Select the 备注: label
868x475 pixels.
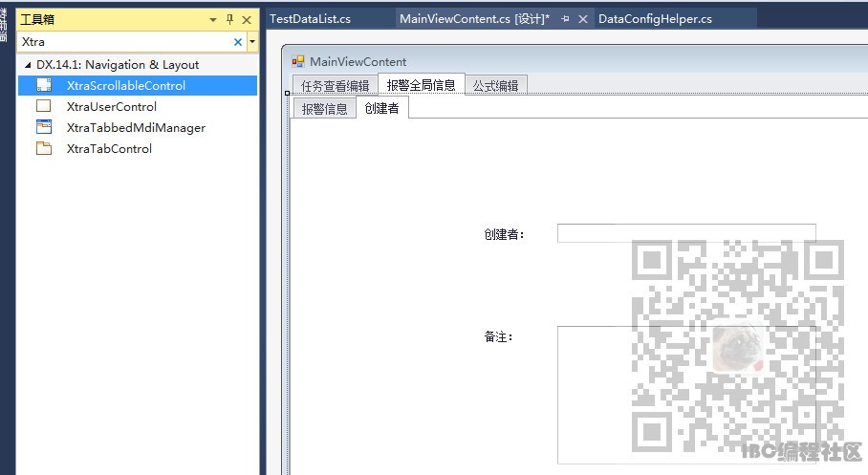pyautogui.click(x=499, y=336)
